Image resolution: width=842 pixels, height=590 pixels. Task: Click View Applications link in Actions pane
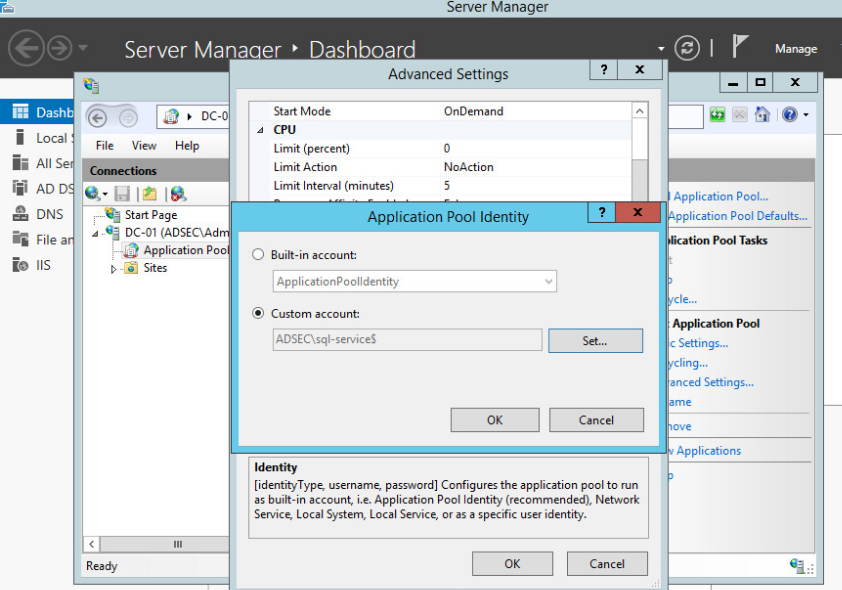[706, 451]
